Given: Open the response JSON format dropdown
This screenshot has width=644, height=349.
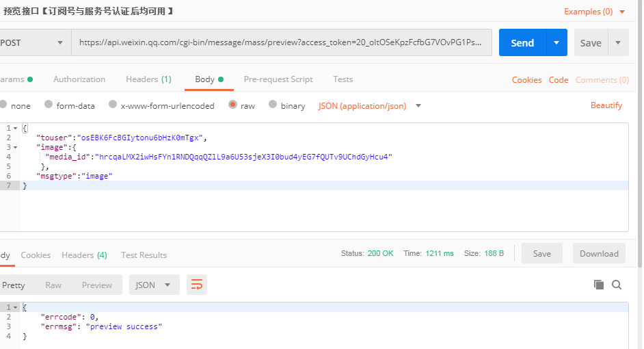Looking at the screenshot, I should point(154,285).
